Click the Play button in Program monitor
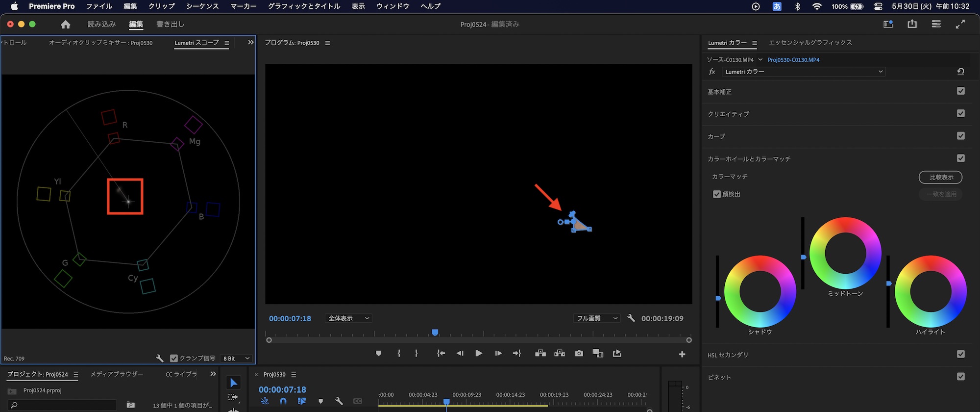This screenshot has height=412, width=980. 479,354
